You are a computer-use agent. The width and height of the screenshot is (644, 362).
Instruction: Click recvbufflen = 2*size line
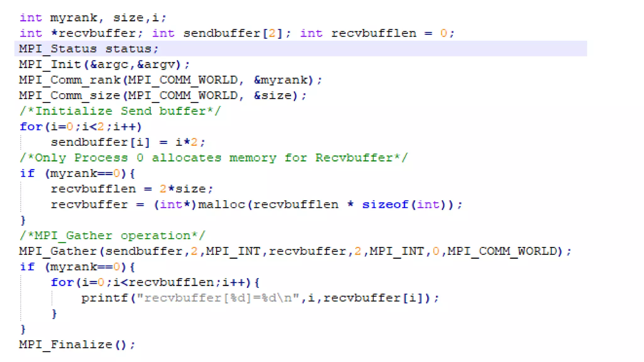click(131, 189)
